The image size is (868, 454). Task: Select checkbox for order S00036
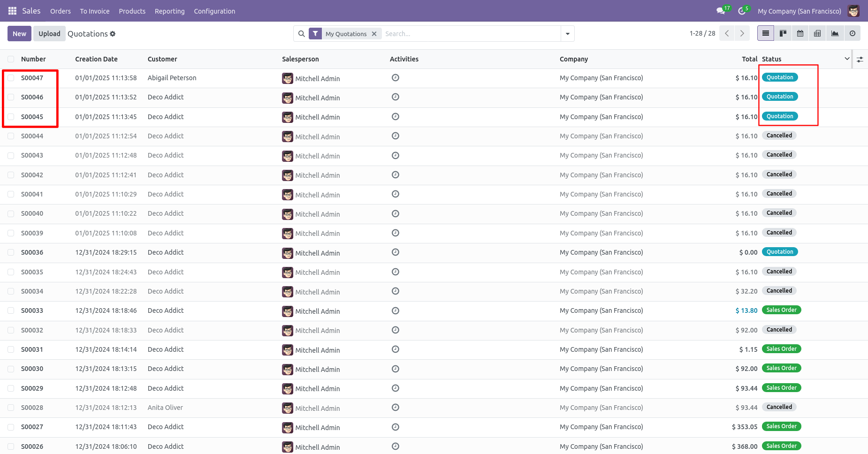tap(11, 252)
